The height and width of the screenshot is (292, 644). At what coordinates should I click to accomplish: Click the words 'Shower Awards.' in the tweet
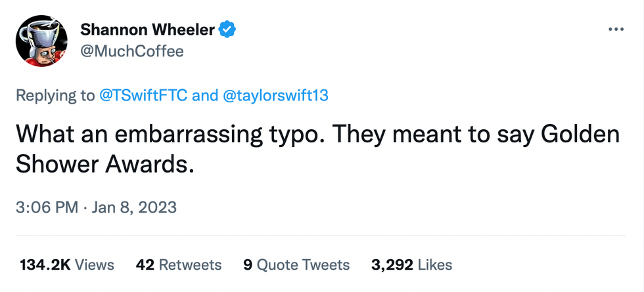coord(105,165)
